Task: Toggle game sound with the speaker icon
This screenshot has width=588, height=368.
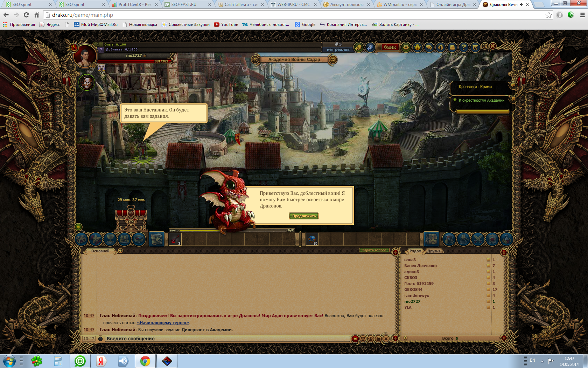Action: click(78, 227)
